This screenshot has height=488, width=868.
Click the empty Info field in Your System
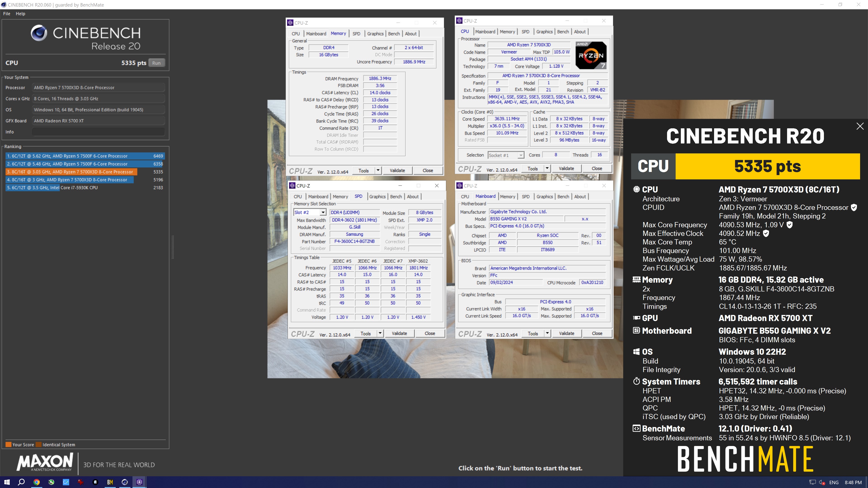pyautogui.click(x=98, y=132)
